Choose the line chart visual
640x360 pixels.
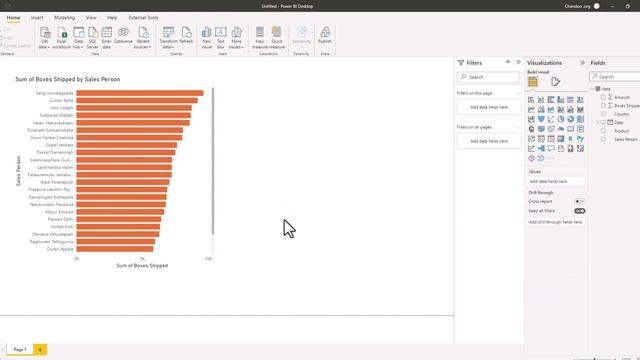(x=531, y=109)
